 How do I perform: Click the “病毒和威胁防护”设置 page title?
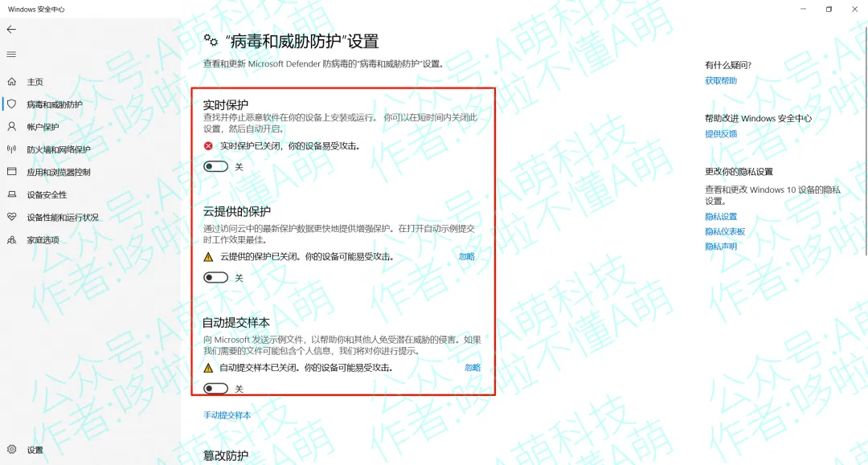(x=301, y=41)
